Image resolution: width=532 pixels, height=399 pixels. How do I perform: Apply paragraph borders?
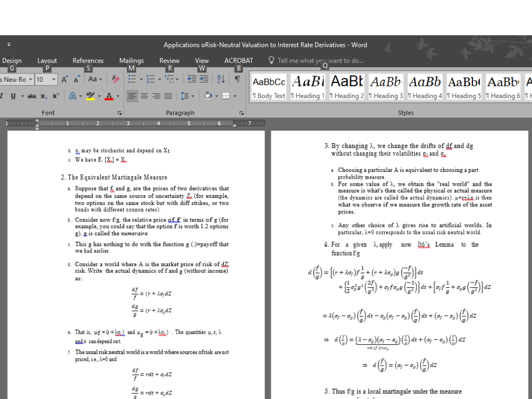[226, 96]
